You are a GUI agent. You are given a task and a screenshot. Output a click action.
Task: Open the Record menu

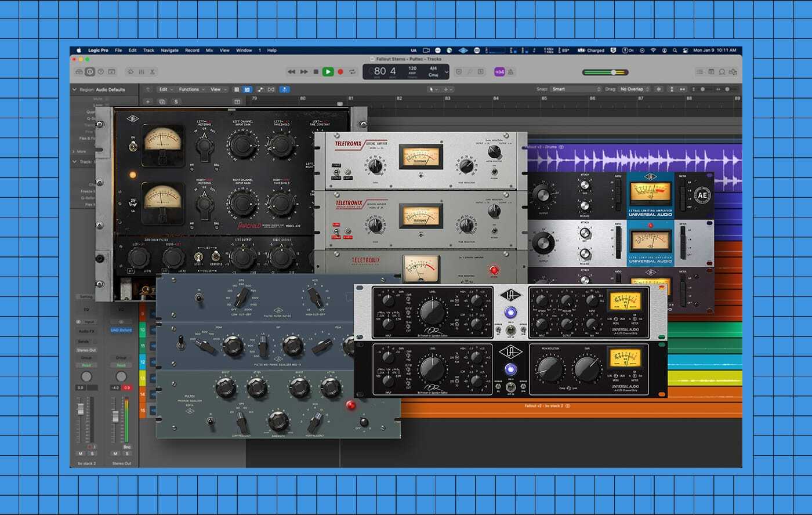pyautogui.click(x=192, y=50)
